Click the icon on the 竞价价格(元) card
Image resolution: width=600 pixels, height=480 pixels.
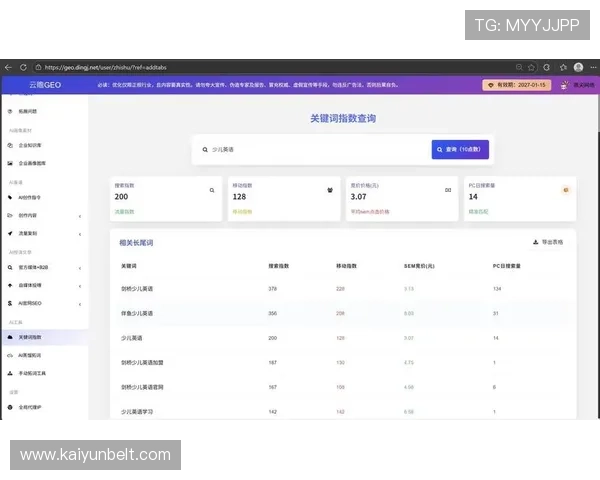click(448, 190)
